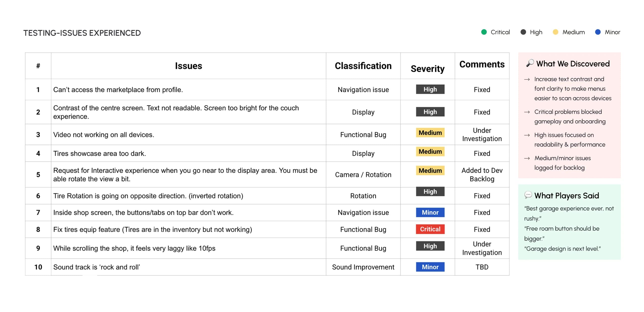The image size is (644, 312).
Task: Click the Issues column header
Action: [x=188, y=66]
